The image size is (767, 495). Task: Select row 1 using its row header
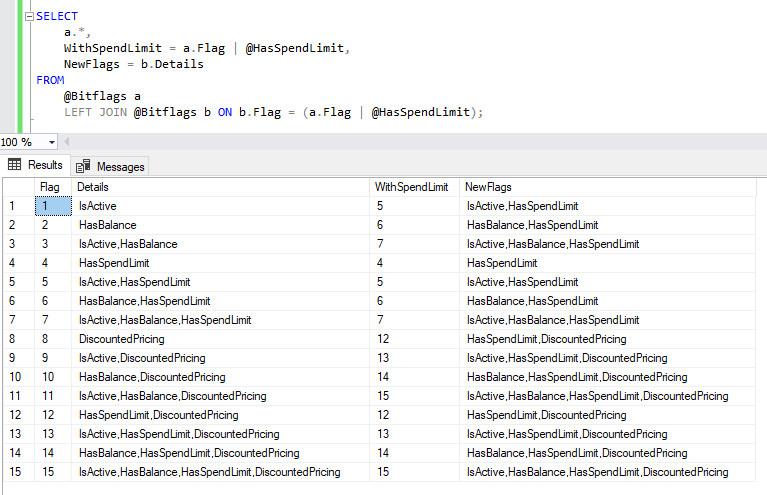coord(16,206)
